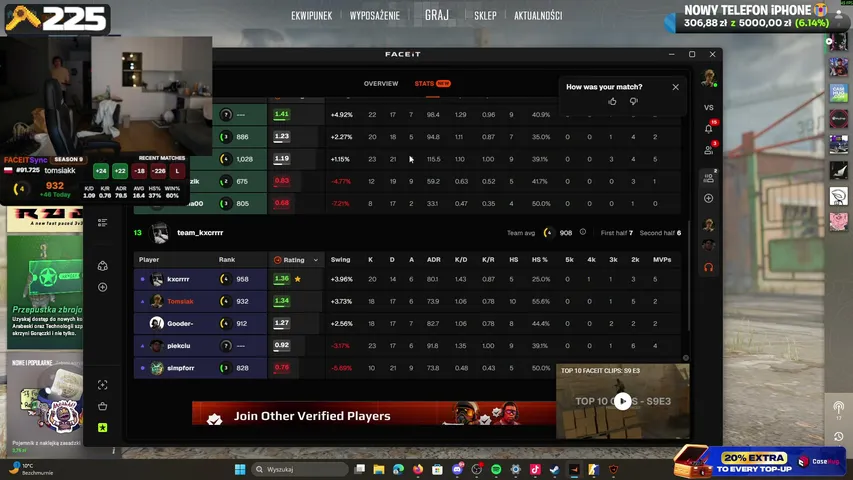
Task: Click the crosshair focus icon in left sidebar
Action: coord(102,385)
